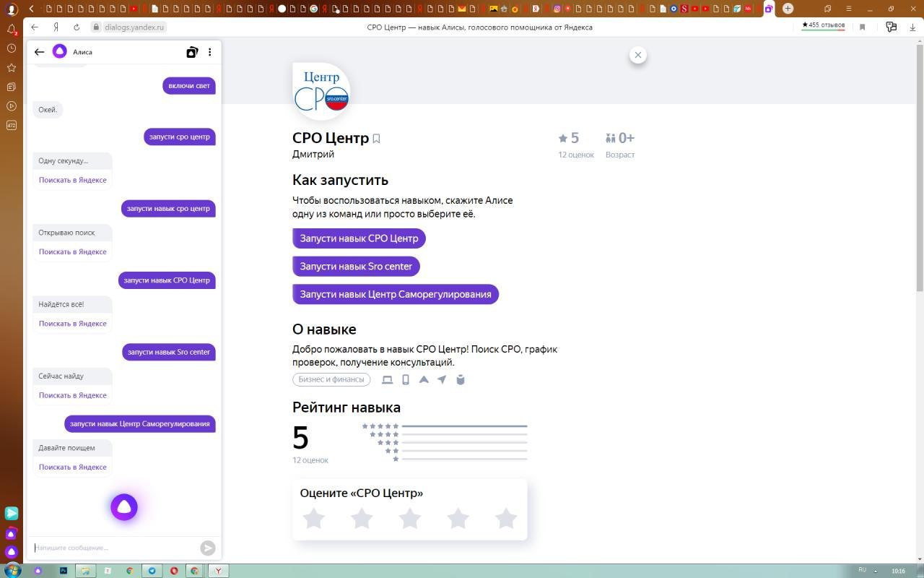Open the video play sidebar icon
This screenshot has height=578, width=924.
12,106
